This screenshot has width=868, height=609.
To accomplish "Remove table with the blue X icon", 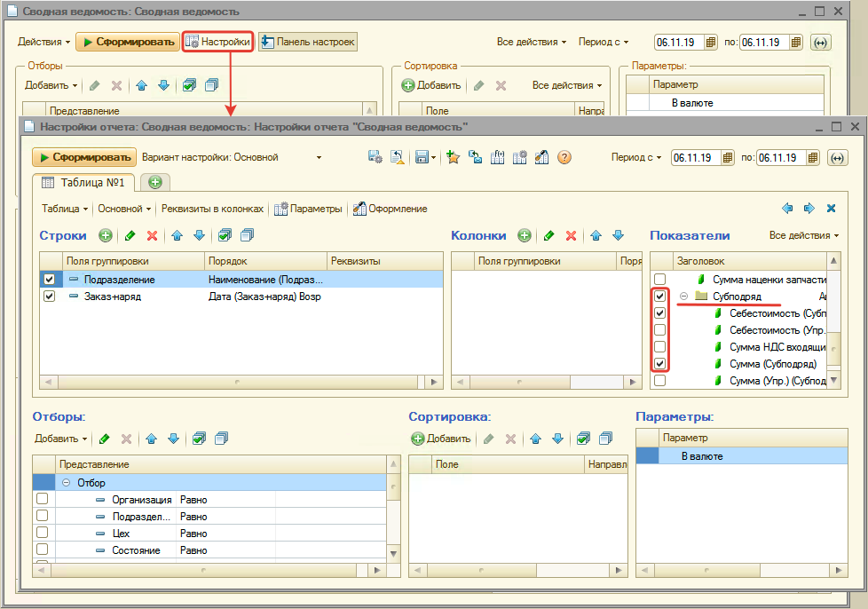I will 831,208.
